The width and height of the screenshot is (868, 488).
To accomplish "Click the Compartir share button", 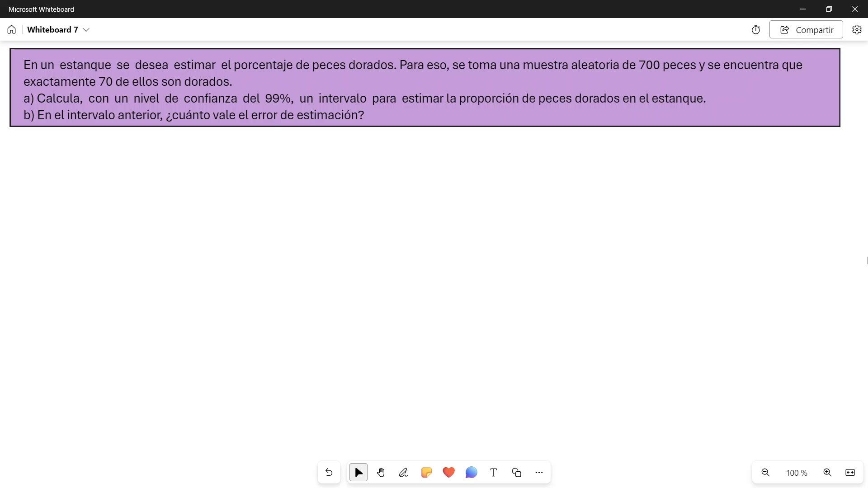I will 806,30.
